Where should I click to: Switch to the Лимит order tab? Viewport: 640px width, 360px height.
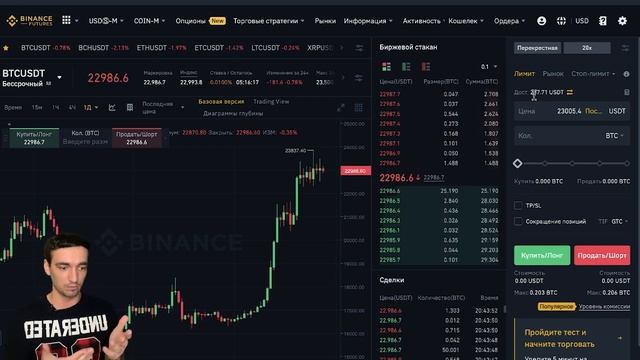(524, 74)
